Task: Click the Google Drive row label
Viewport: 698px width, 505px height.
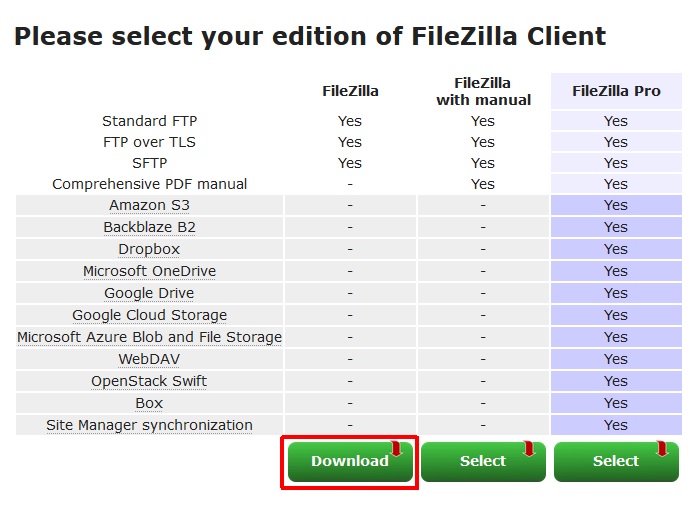Action: tap(149, 293)
